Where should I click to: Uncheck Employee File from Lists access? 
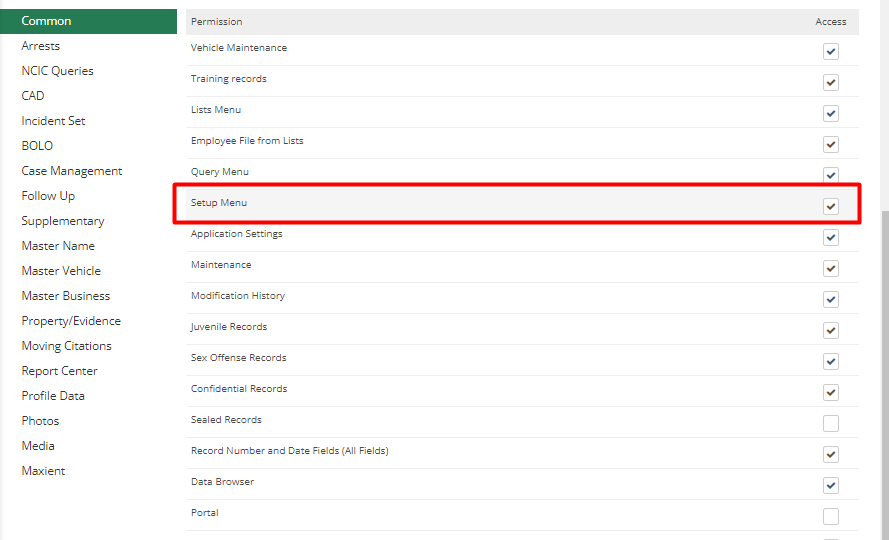pos(831,145)
